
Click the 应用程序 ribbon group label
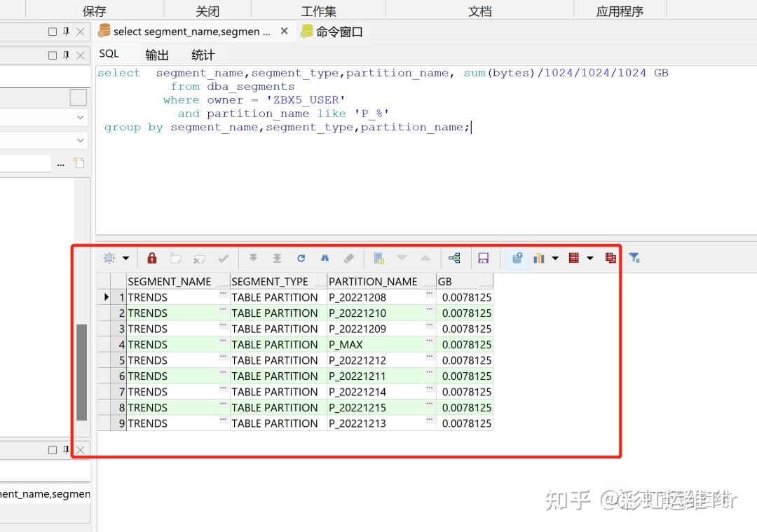click(620, 11)
